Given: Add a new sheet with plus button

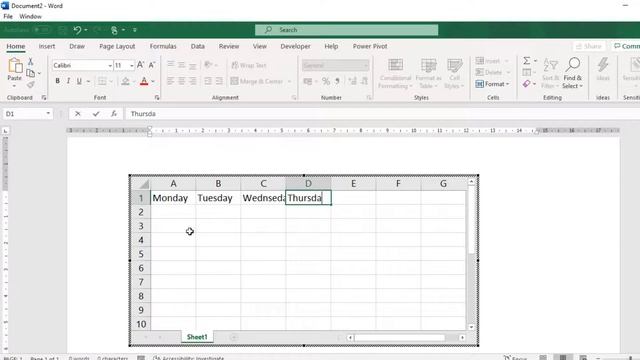Looking at the screenshot, I should click(234, 337).
